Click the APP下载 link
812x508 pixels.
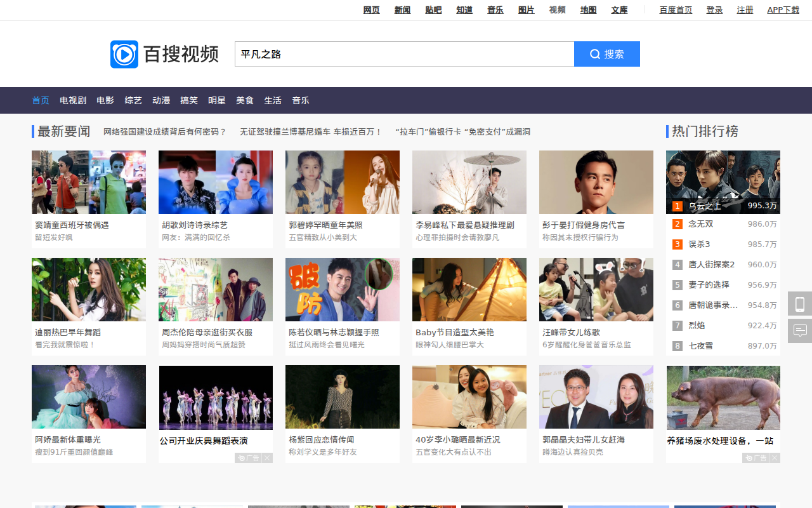[783, 10]
